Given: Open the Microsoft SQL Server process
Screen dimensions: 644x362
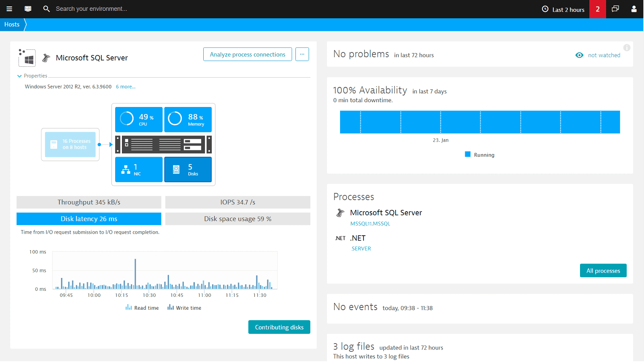Looking at the screenshot, I should 386,213.
